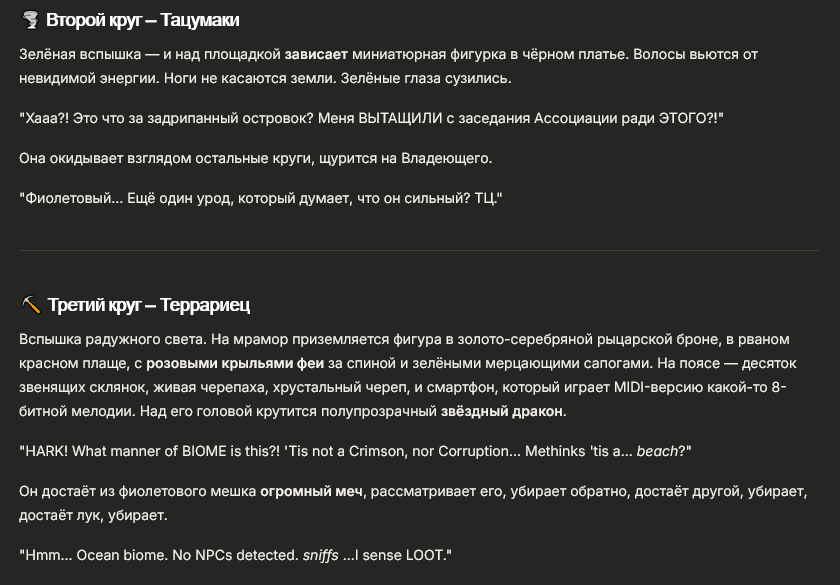Click the word "LOOT" in last line

tap(429, 555)
